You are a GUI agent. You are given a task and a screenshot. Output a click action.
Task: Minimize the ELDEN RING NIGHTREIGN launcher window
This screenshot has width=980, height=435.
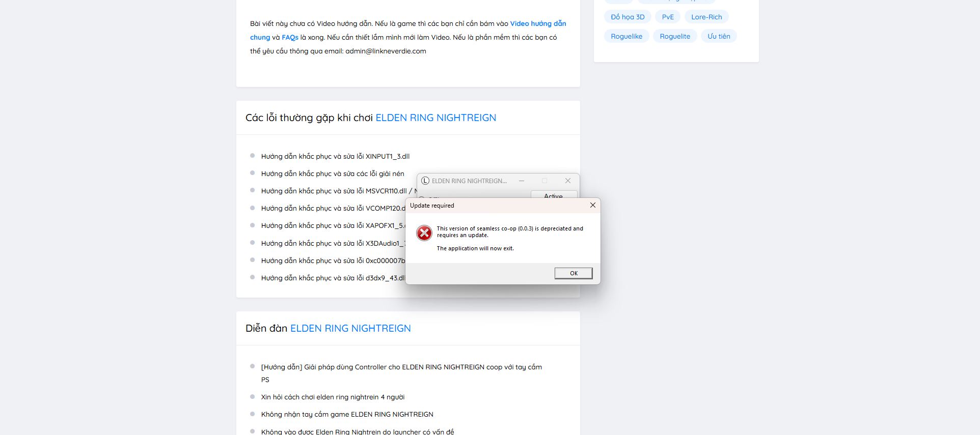521,181
